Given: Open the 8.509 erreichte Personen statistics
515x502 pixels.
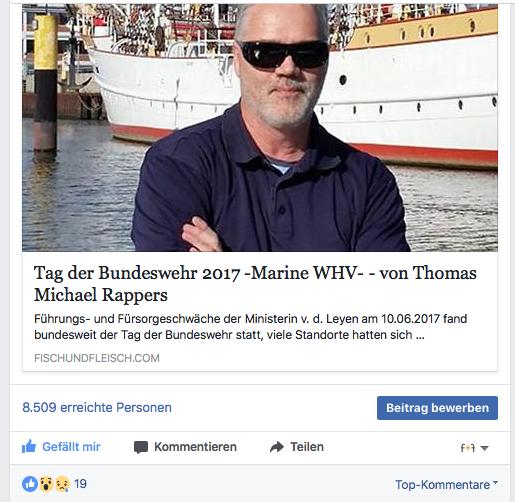Looking at the screenshot, I should point(97,407).
